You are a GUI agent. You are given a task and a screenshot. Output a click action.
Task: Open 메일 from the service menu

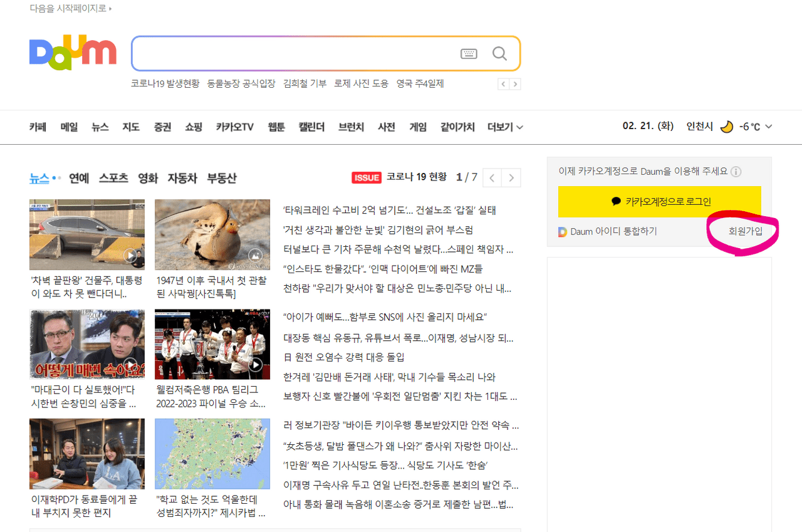[69, 127]
